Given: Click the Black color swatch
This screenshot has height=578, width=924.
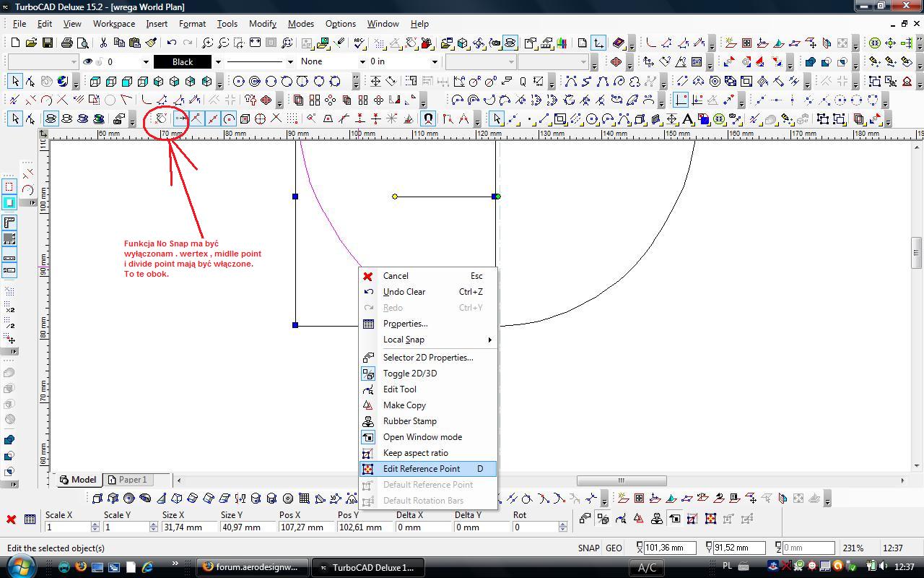Looking at the screenshot, I should [183, 62].
